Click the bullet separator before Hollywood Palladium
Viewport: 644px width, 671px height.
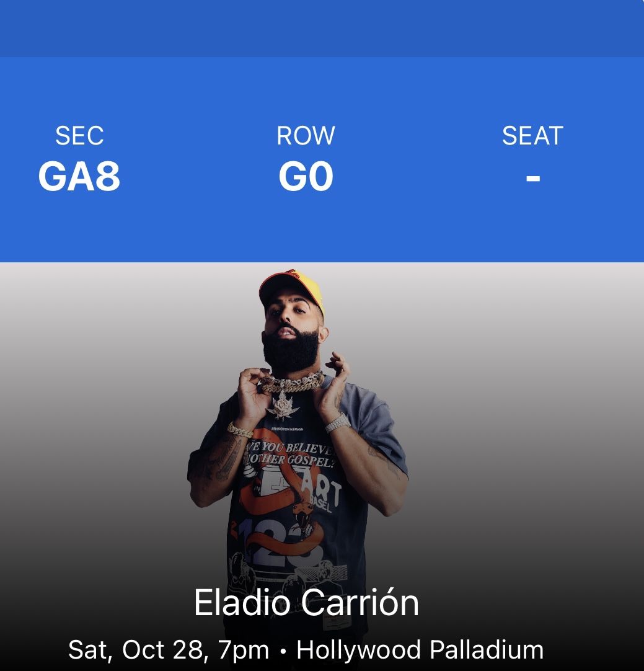pos(283,651)
